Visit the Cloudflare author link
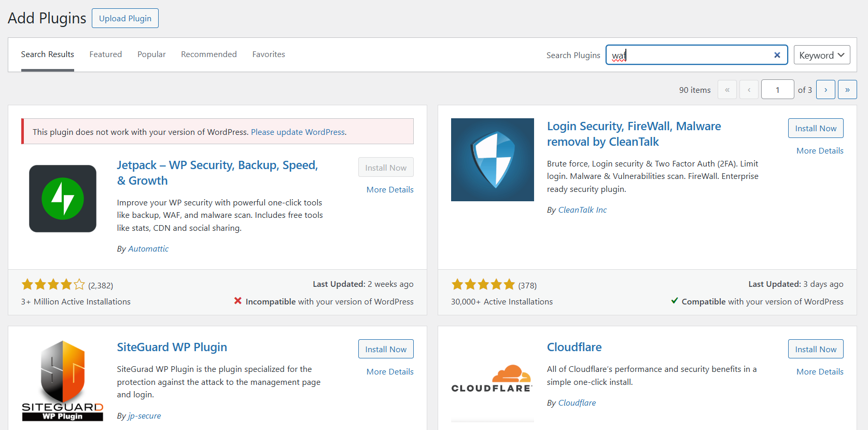 pos(577,403)
